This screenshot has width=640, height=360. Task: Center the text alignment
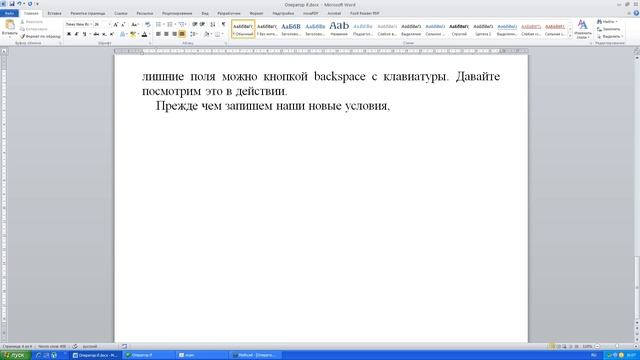(x=166, y=34)
